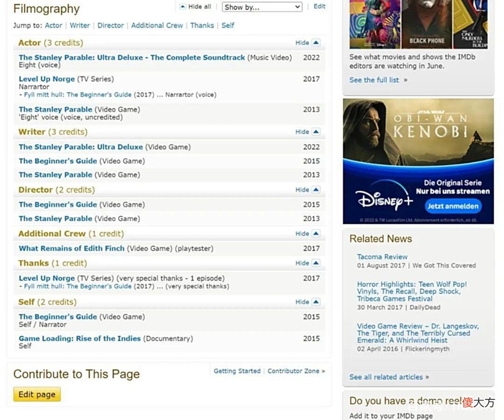Open the Dr. Langeskov video game review article
504x420 pixels.
[418, 333]
